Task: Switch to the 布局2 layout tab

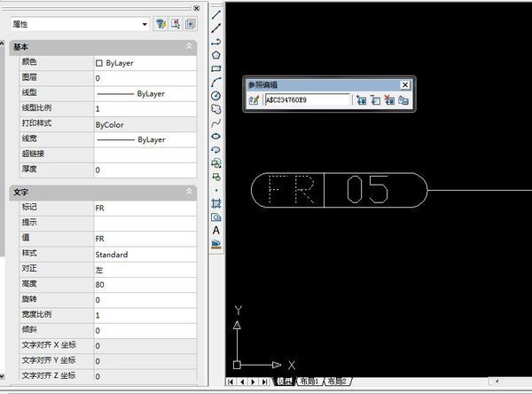Action: point(336,381)
